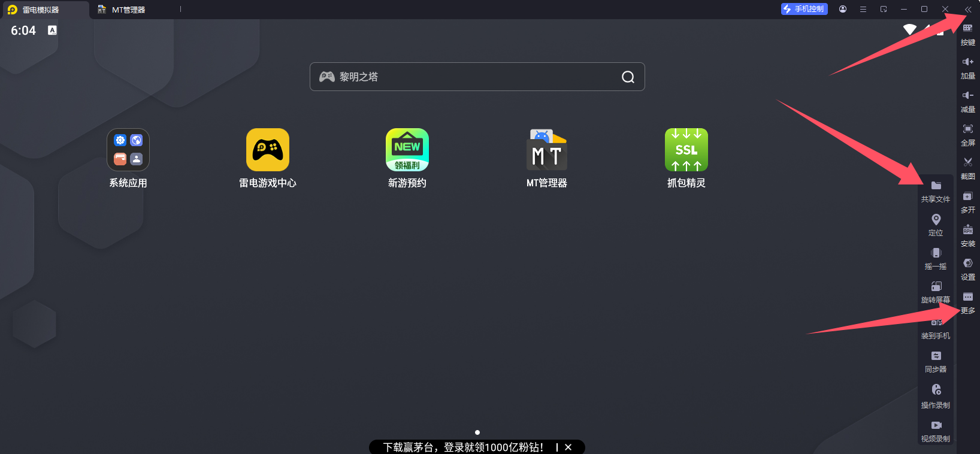Open the hamburger menu in title bar

coord(863,9)
